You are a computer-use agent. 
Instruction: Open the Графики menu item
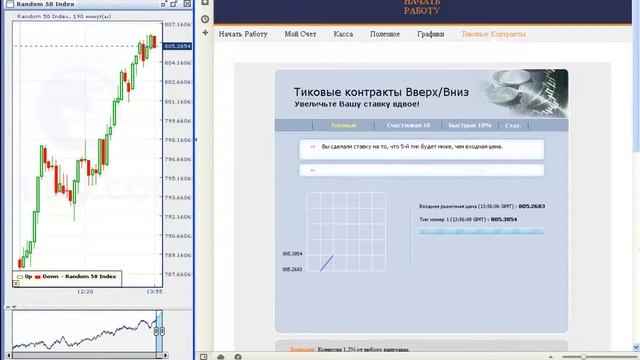(x=431, y=34)
